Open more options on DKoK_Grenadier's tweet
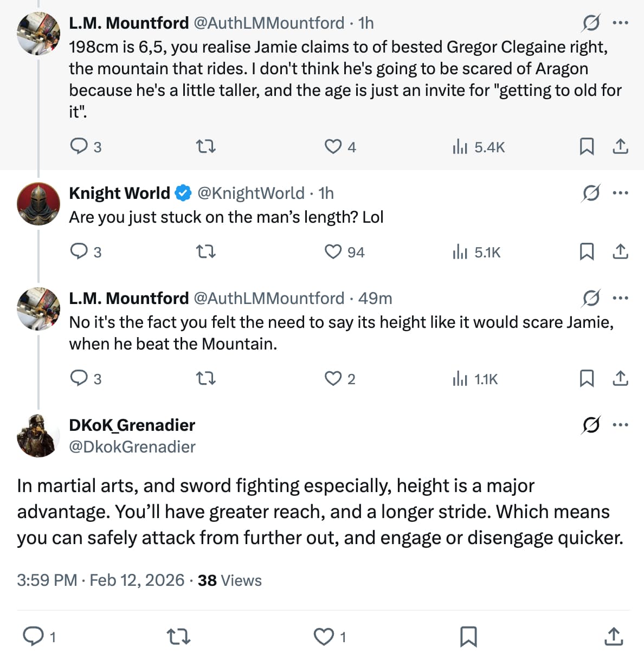This screenshot has width=644, height=659. (620, 425)
